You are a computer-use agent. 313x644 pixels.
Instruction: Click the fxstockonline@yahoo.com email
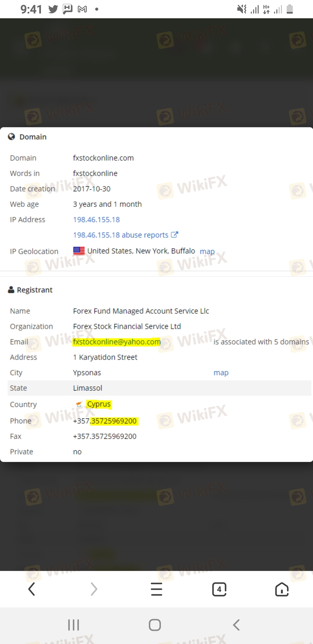(x=117, y=342)
